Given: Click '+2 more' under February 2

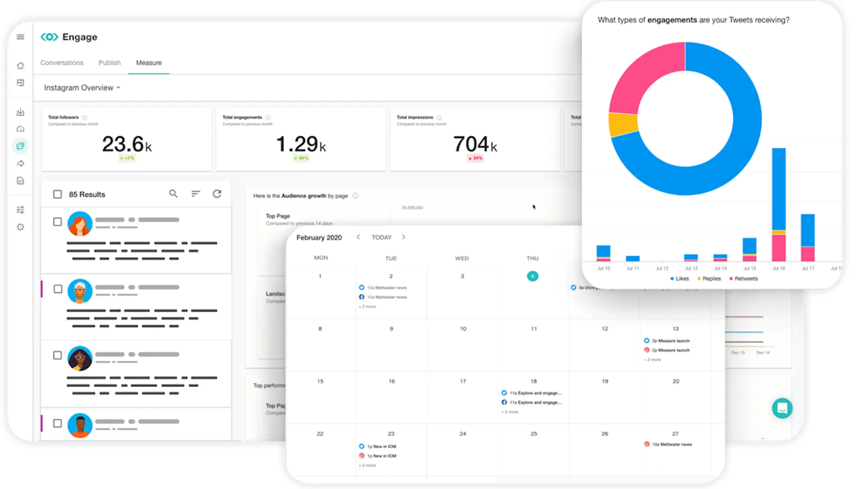Looking at the screenshot, I should point(368,307).
